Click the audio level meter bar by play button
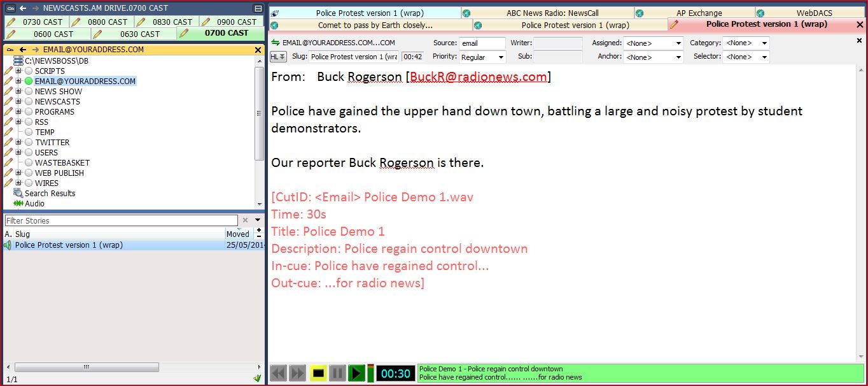 tap(370, 373)
